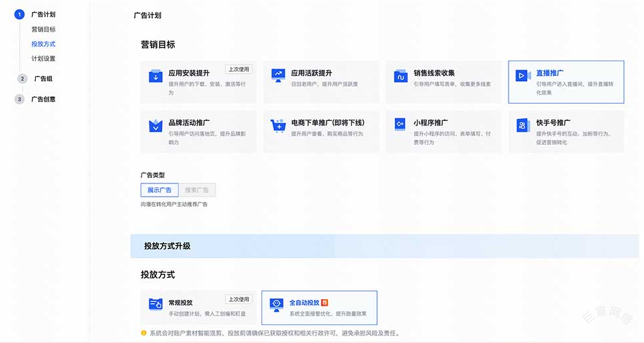644x343 pixels.
Task: Select the 常规投放 delivery method card
Action: (199, 308)
